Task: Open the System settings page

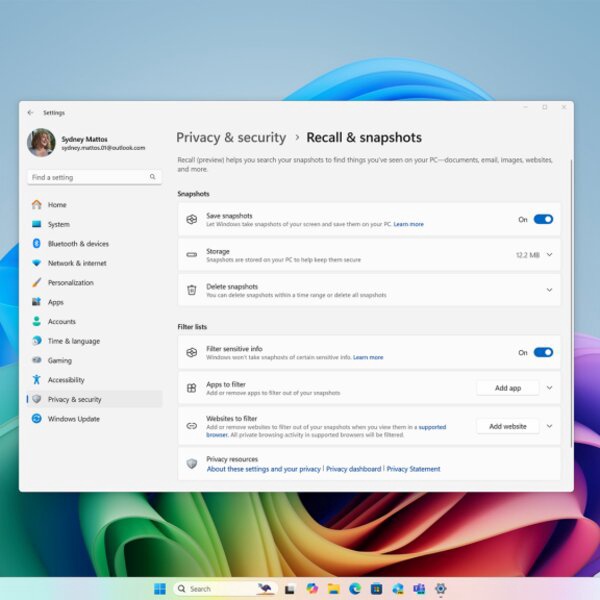Action: [94, 224]
